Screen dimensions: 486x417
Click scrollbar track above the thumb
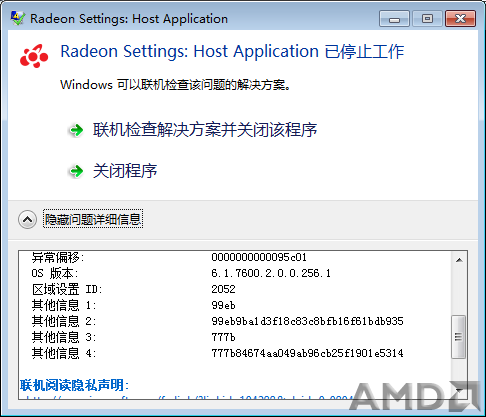coord(459,292)
